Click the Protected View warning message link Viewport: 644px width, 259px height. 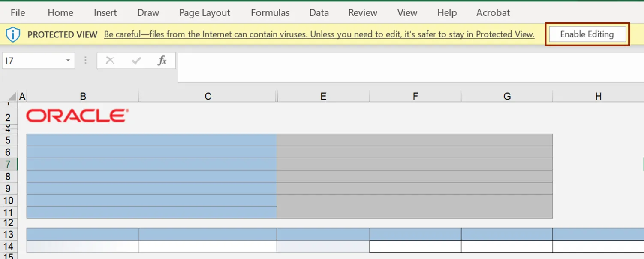[319, 34]
